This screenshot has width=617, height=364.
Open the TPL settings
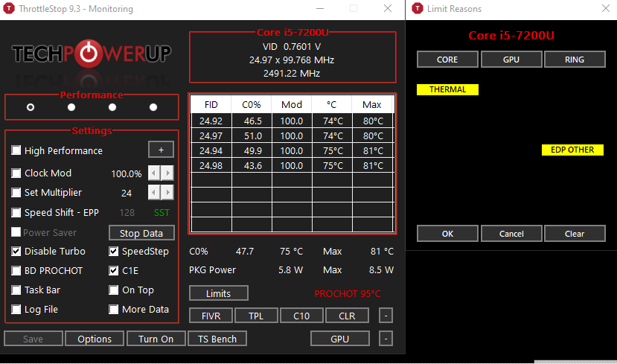tap(256, 316)
